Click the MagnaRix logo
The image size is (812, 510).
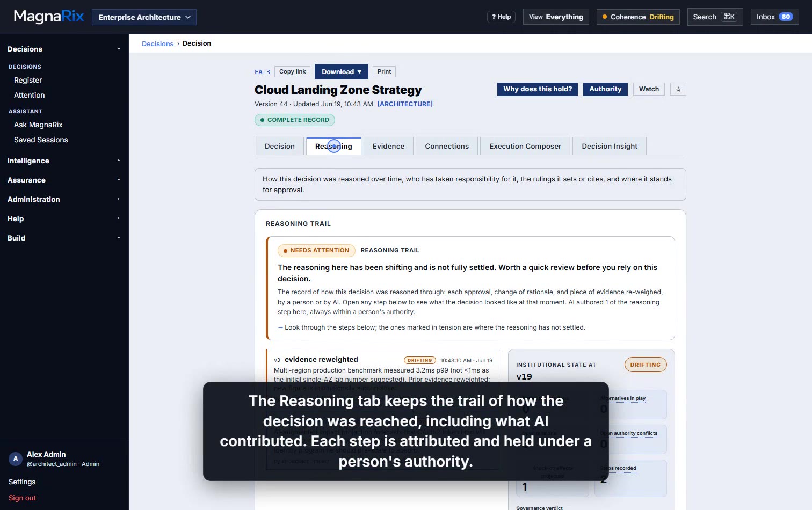(x=49, y=17)
